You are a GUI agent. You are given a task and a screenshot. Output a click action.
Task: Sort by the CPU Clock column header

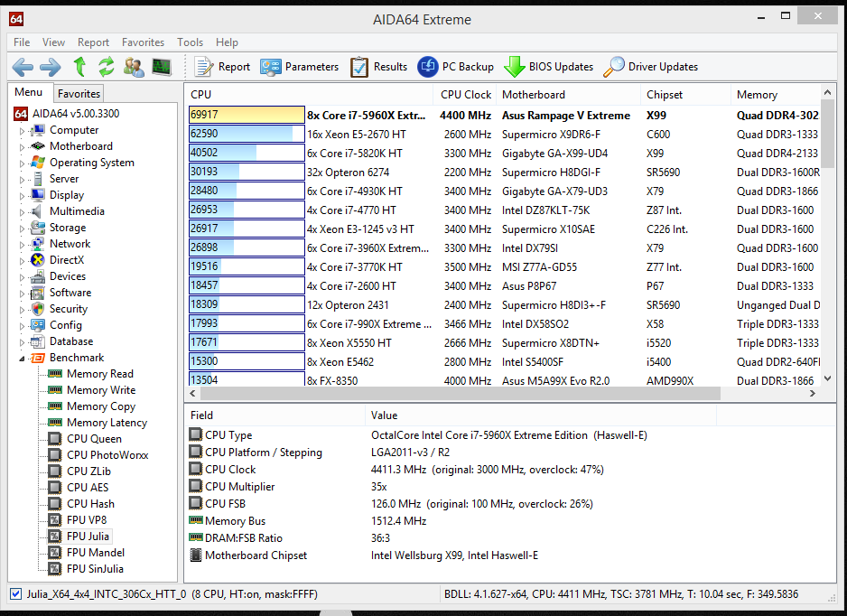click(466, 95)
